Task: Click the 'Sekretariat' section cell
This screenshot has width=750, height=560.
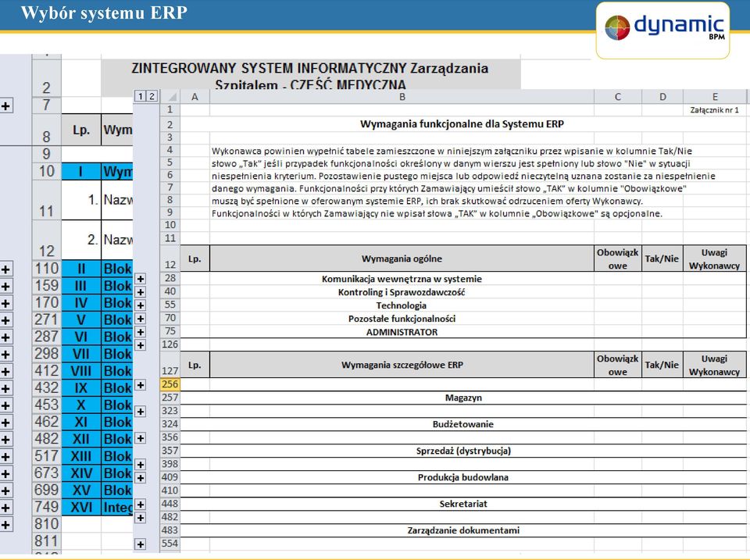Action: point(463,504)
